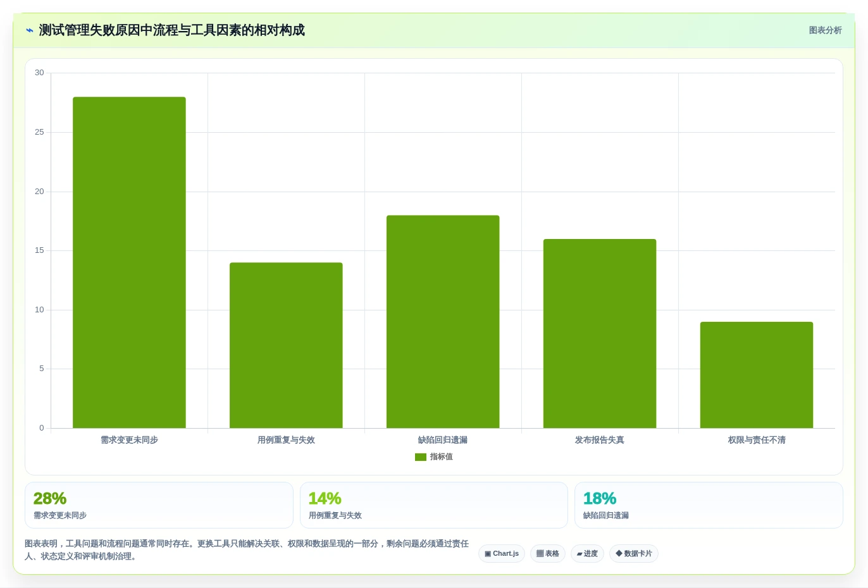This screenshot has width=868, height=588.
Task: Click the lightning icon beside the chart title
Action: point(29,30)
